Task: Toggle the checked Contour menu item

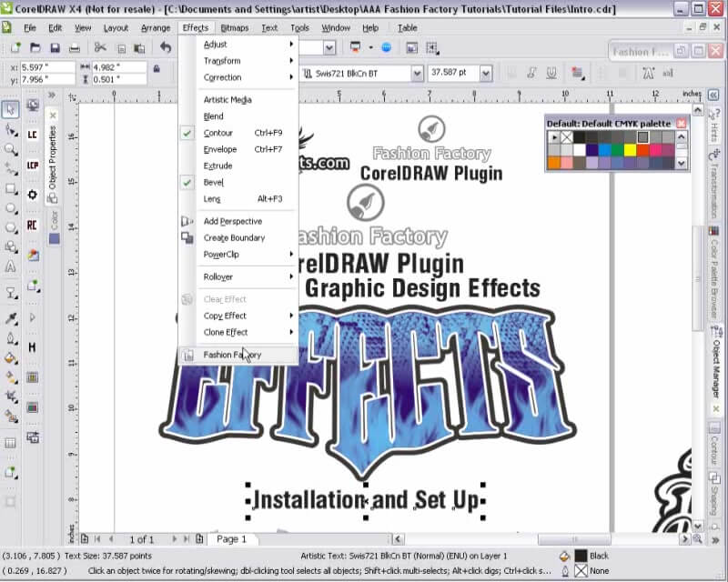Action: coord(218,133)
